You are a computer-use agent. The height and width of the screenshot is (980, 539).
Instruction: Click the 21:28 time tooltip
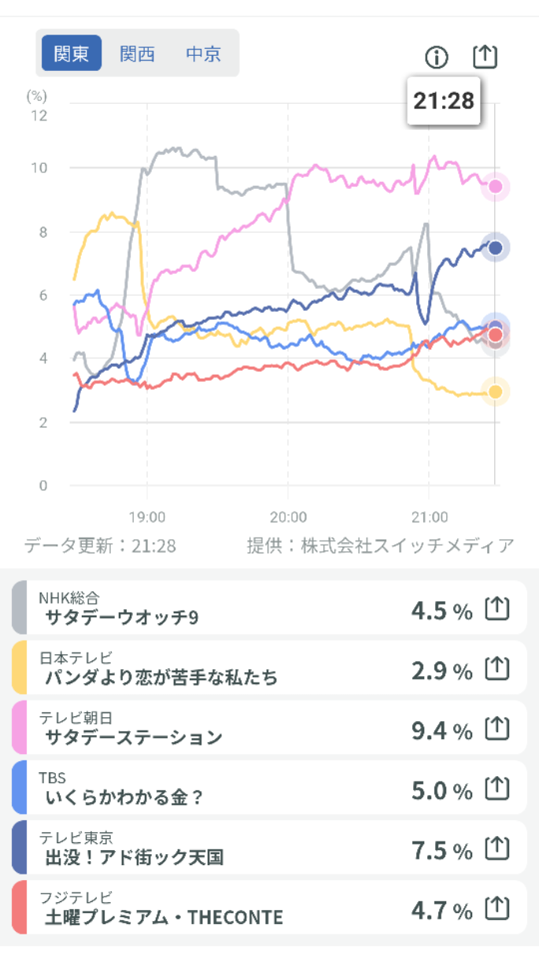click(444, 101)
